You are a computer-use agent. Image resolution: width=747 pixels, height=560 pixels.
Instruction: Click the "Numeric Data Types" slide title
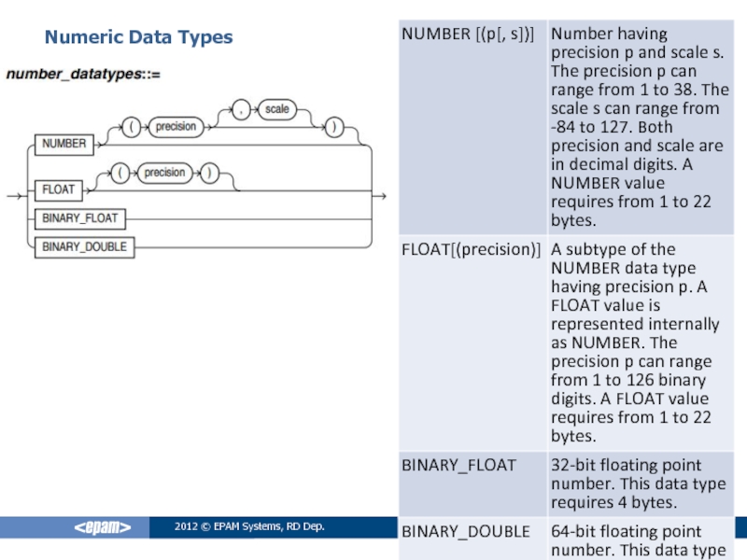pos(139,38)
